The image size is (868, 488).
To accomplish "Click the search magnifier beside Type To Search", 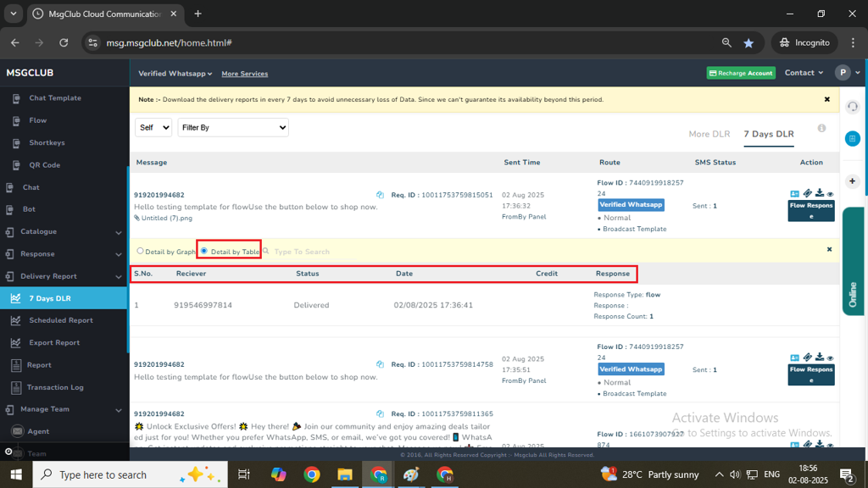I will (265, 251).
